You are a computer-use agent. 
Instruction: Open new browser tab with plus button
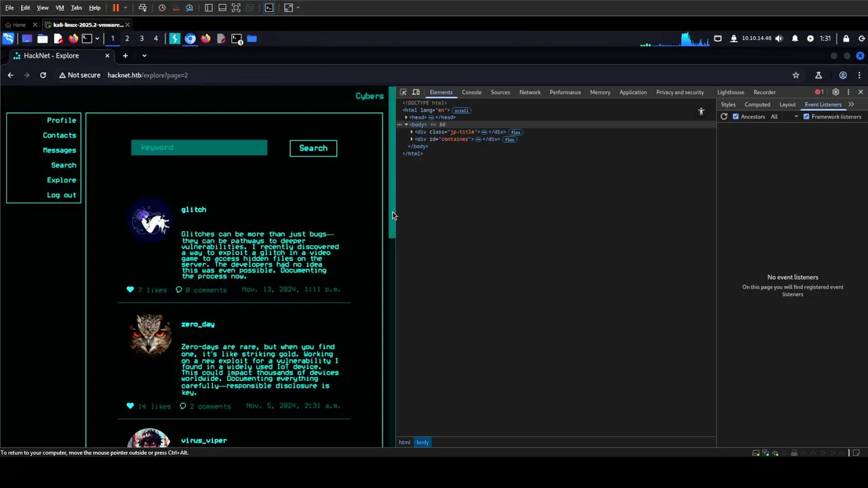tap(125, 56)
